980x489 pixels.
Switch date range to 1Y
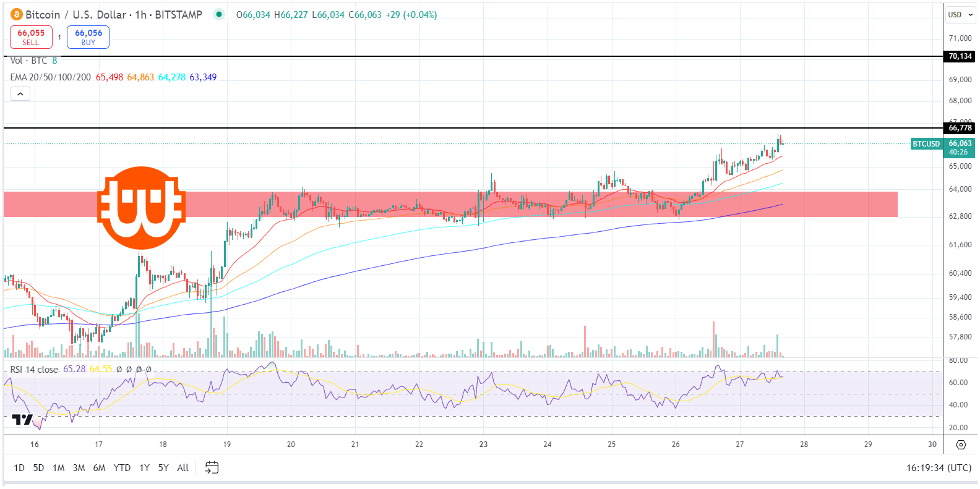144,467
